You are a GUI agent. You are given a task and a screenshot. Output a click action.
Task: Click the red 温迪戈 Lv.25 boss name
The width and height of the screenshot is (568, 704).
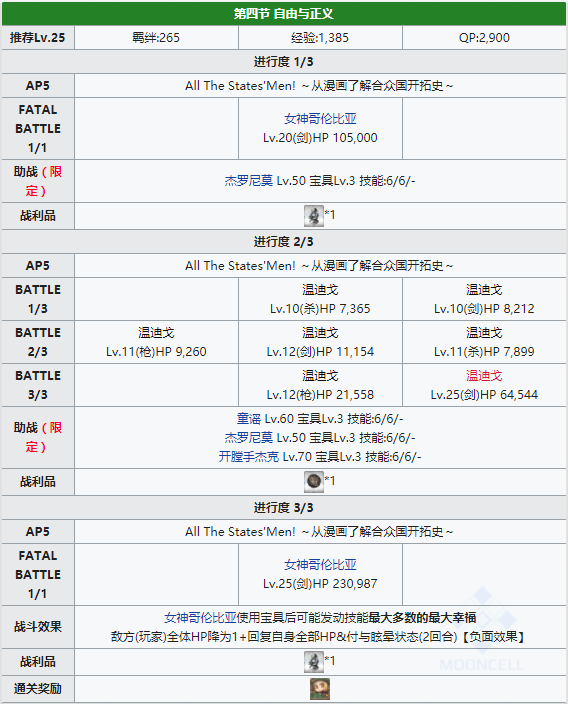click(x=484, y=375)
